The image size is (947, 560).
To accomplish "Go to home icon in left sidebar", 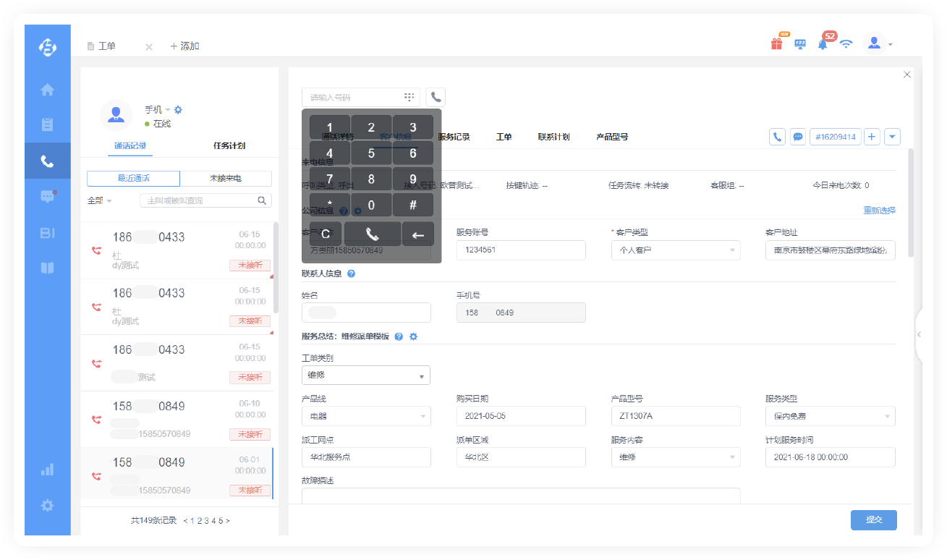I will pos(47,90).
